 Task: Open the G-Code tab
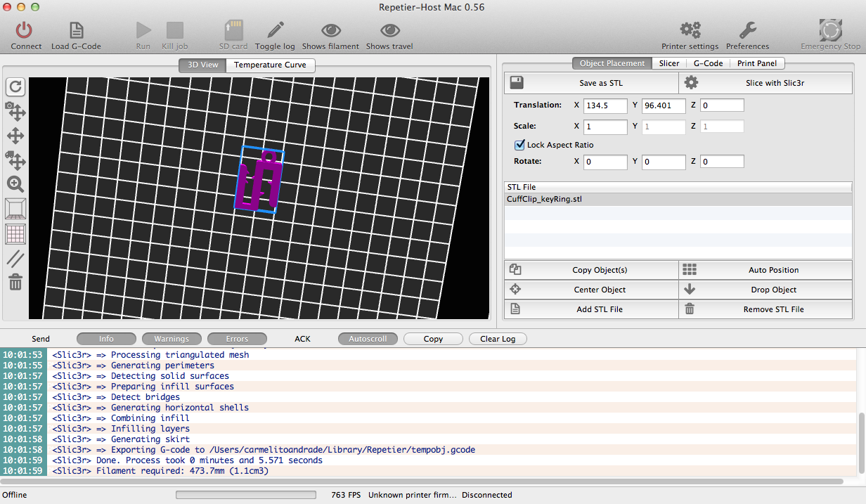click(x=708, y=63)
